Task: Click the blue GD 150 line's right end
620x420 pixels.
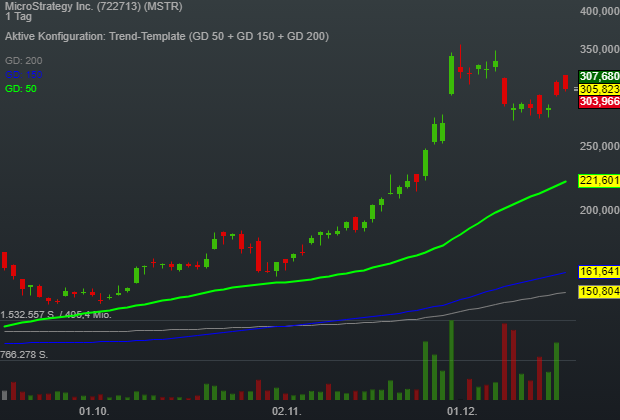Action: [564, 273]
